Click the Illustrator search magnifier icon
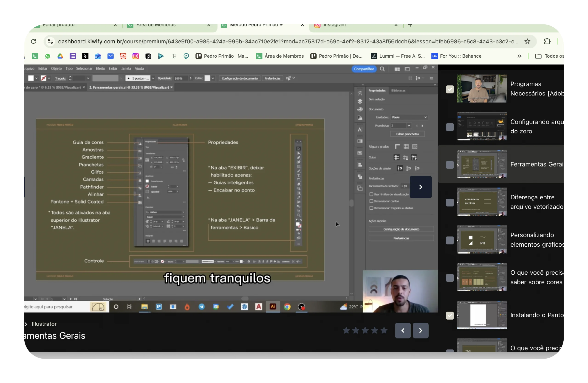This screenshot has width=588, height=383. coord(382,69)
